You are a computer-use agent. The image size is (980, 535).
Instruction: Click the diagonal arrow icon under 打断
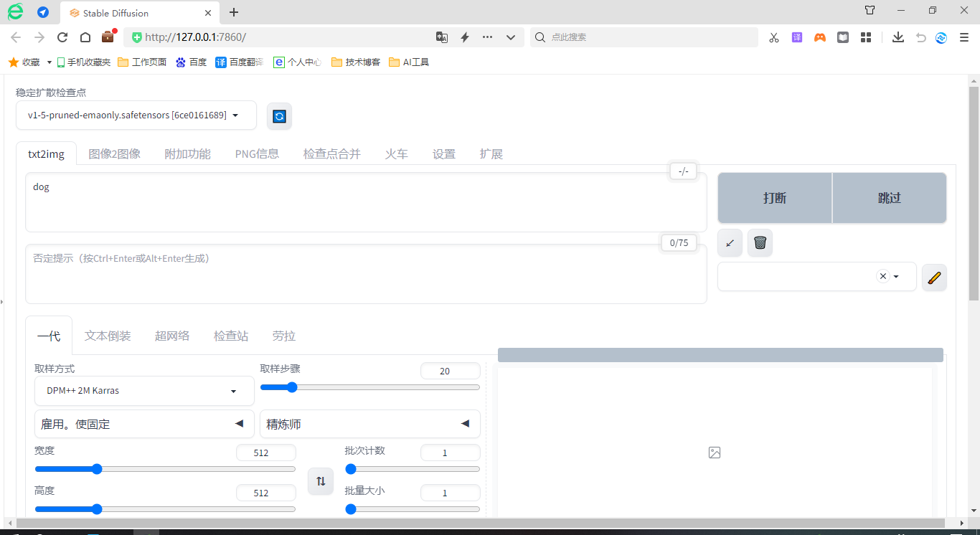730,243
